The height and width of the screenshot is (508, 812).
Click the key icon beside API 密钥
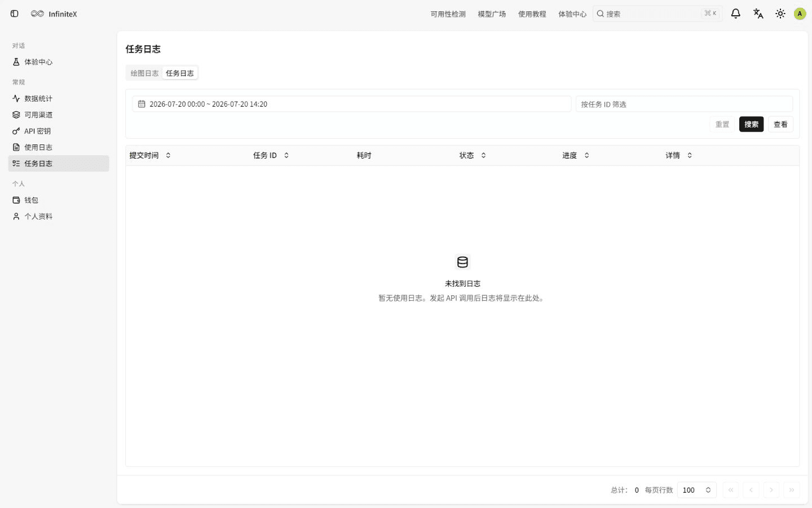point(16,131)
